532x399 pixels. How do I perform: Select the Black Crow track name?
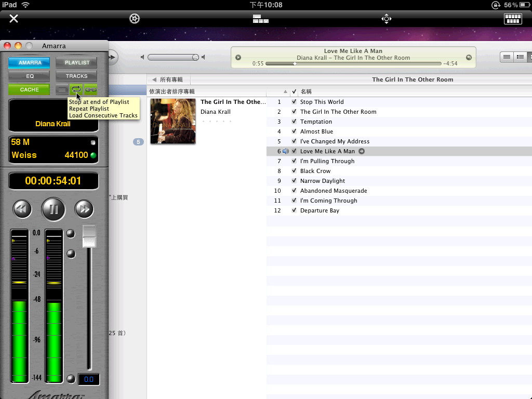click(x=315, y=171)
